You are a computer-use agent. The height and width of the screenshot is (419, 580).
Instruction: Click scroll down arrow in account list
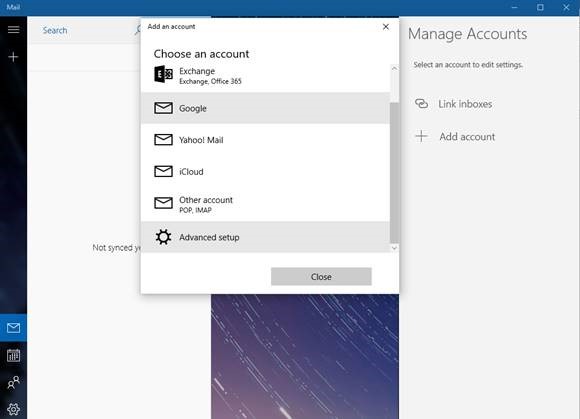[x=394, y=248]
